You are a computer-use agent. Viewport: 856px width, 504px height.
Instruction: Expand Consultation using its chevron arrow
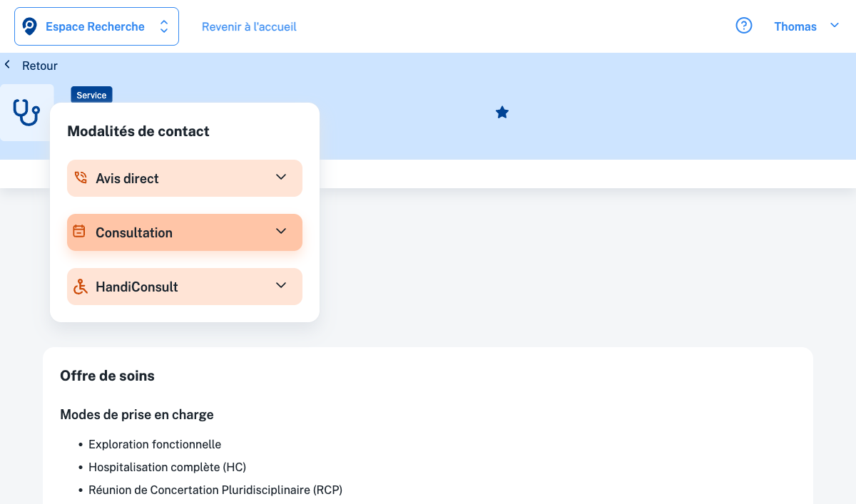coord(281,232)
